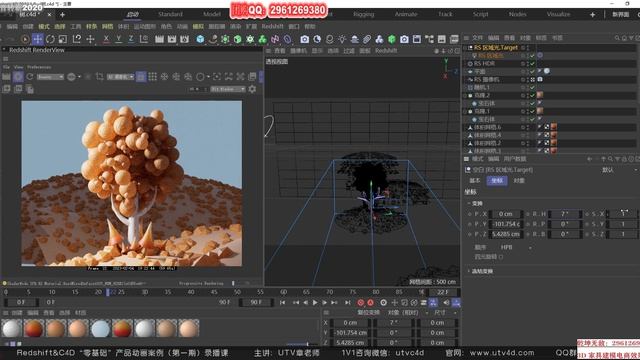Toggle green checkmark of RS camera row

[x=532, y=80]
